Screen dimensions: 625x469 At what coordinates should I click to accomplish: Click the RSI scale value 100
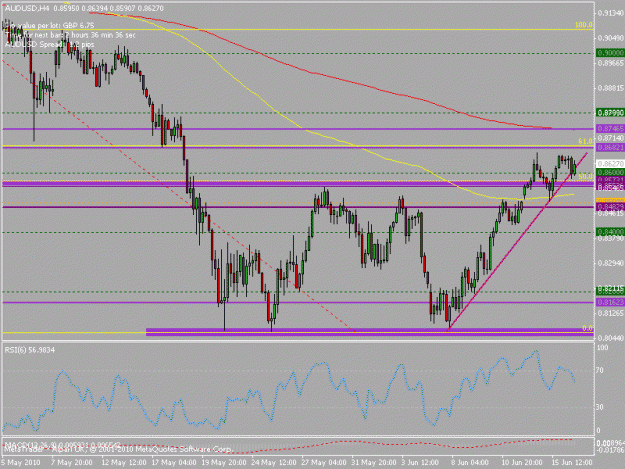coord(603,348)
